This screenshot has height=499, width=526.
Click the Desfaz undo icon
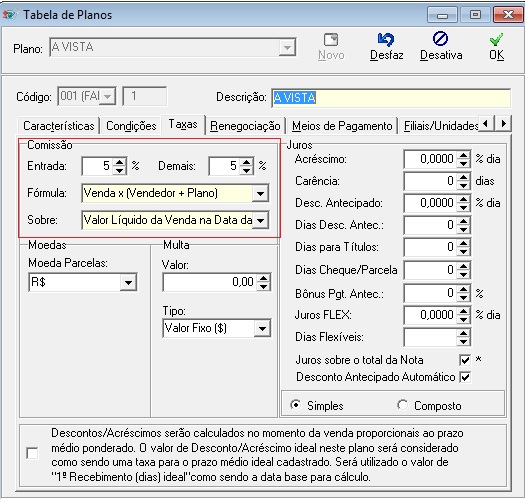(386, 40)
